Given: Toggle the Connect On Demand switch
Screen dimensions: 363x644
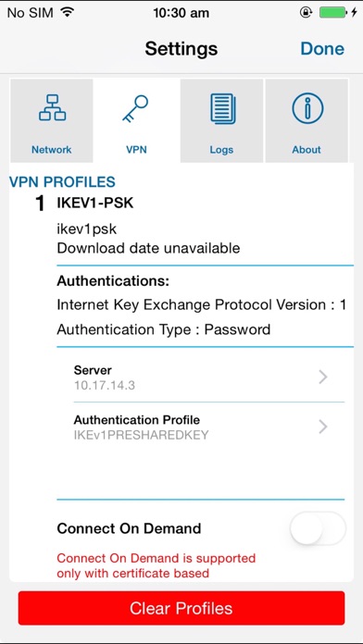Looking at the screenshot, I should (x=318, y=528).
